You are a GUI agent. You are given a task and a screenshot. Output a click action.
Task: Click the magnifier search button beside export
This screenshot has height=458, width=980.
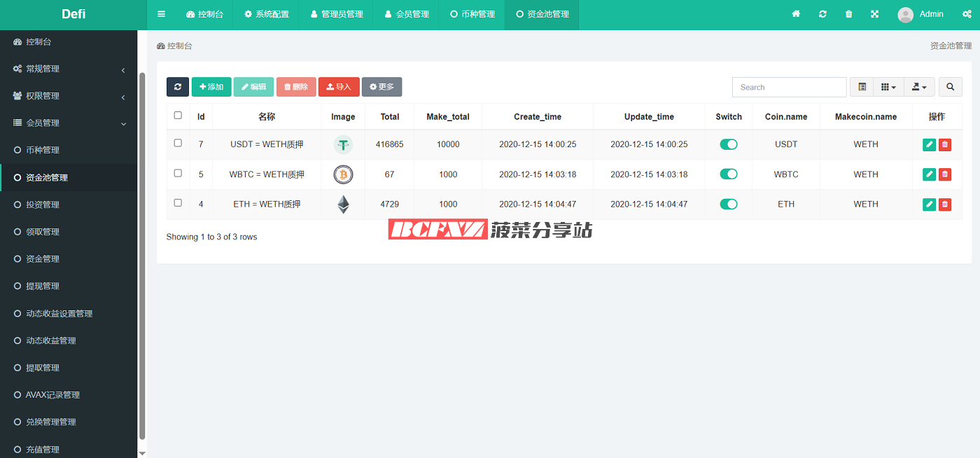[950, 87]
